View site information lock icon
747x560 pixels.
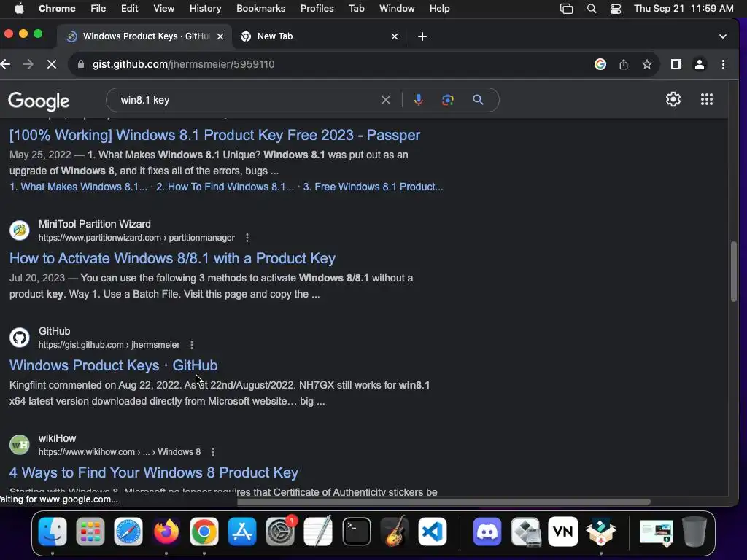[81, 64]
